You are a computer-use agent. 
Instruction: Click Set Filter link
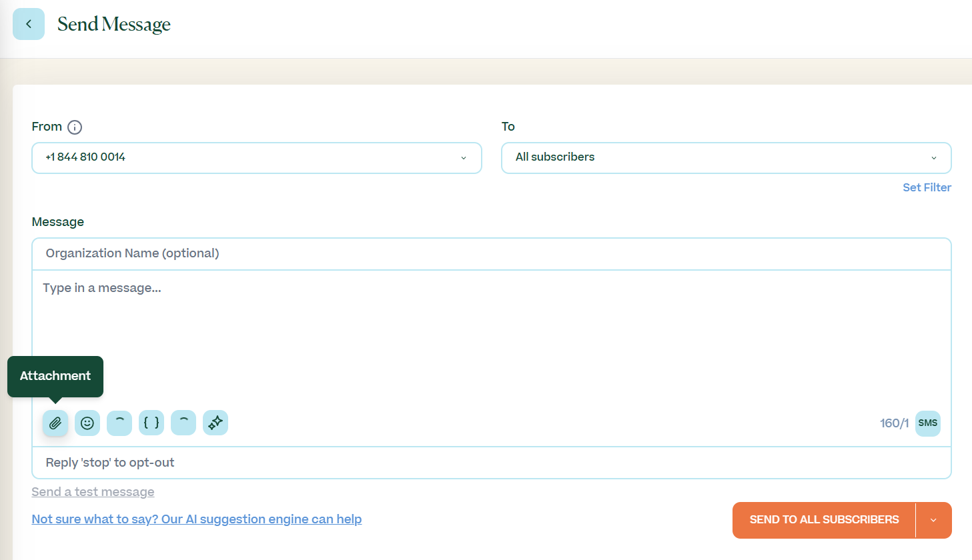pyautogui.click(x=927, y=187)
